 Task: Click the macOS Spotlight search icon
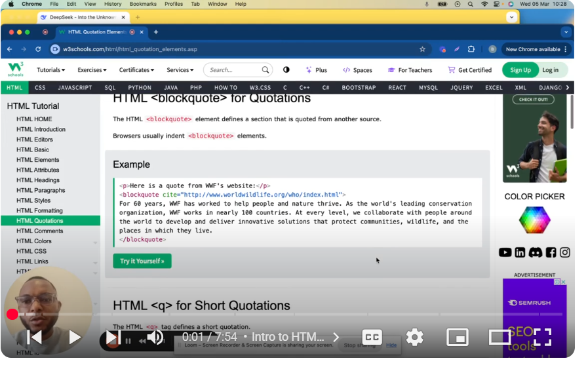(470, 4)
